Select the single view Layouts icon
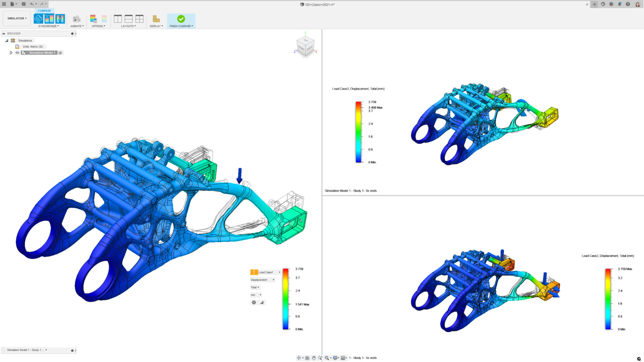Viewport: 644px width, 362px height. point(118,19)
